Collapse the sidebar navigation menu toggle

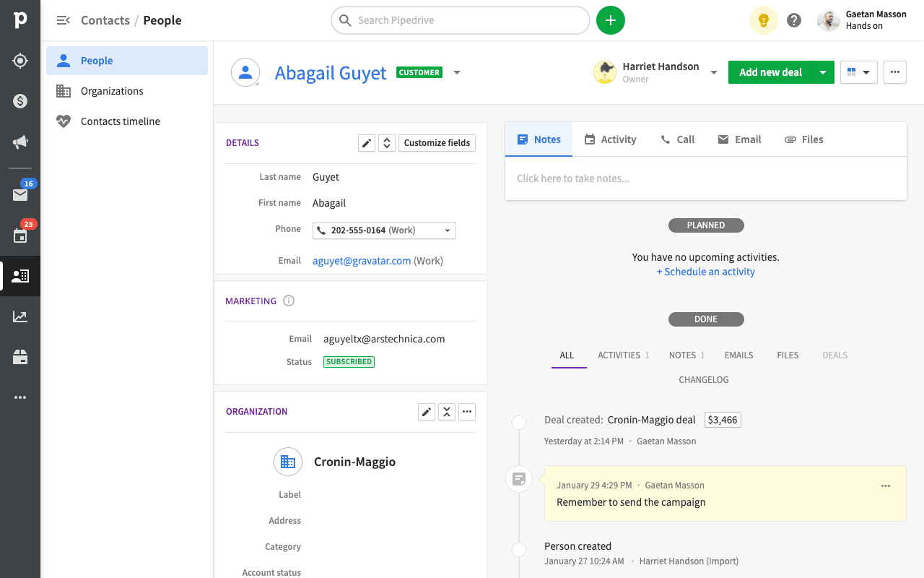coord(64,20)
